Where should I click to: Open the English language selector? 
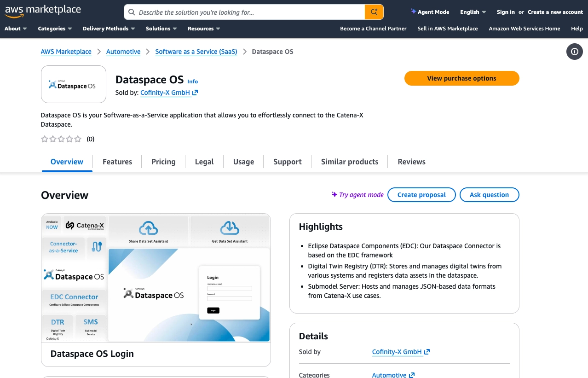(x=473, y=12)
